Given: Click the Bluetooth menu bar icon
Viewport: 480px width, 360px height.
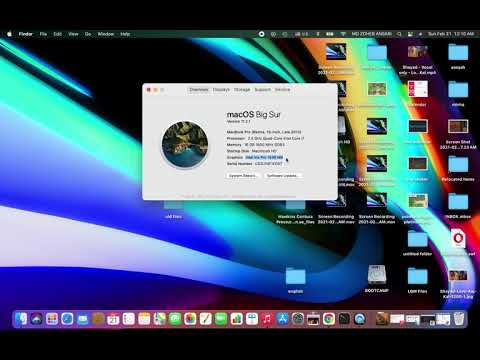Looking at the screenshot, I should [x=318, y=34].
